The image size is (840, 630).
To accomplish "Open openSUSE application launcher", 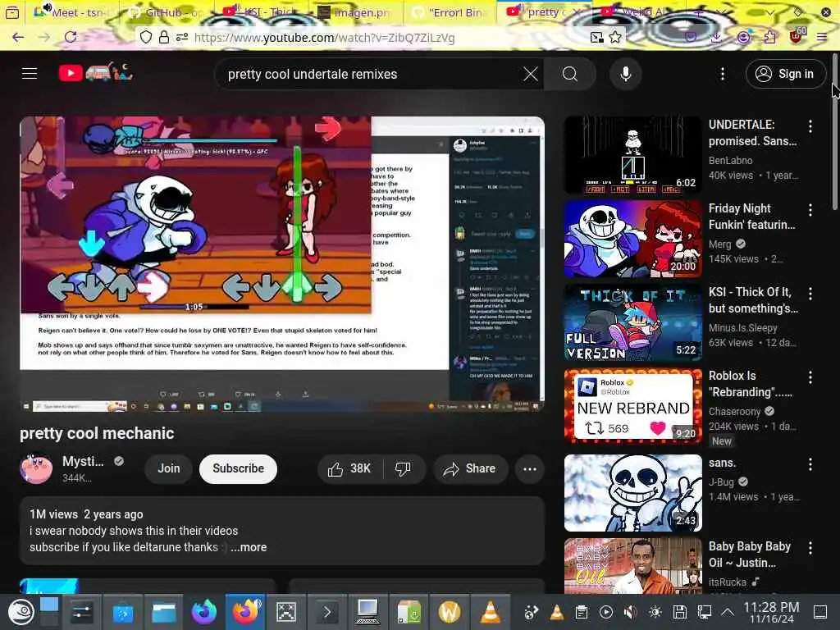I will point(21,612).
